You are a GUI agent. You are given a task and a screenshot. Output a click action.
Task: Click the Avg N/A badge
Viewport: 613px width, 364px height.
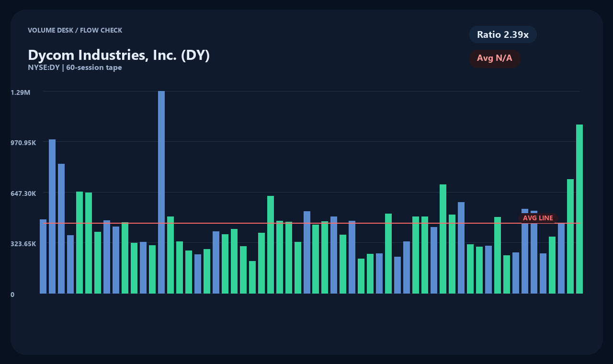pyautogui.click(x=495, y=58)
